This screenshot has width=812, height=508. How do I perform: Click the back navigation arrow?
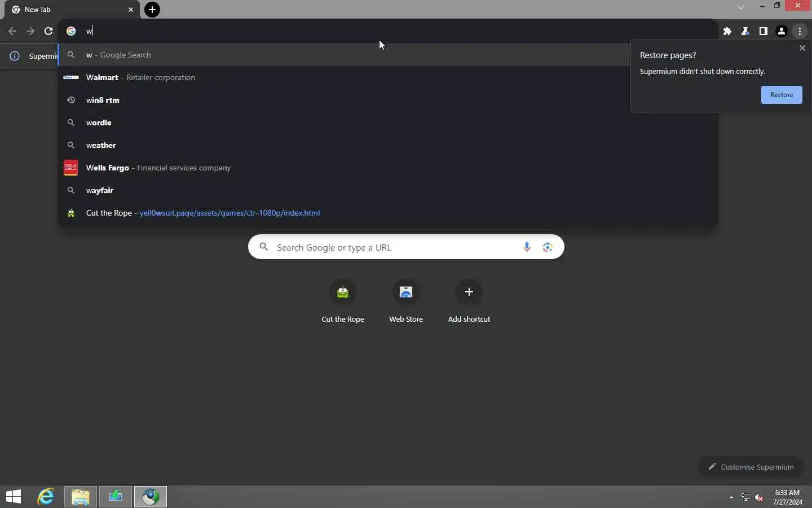(x=12, y=31)
